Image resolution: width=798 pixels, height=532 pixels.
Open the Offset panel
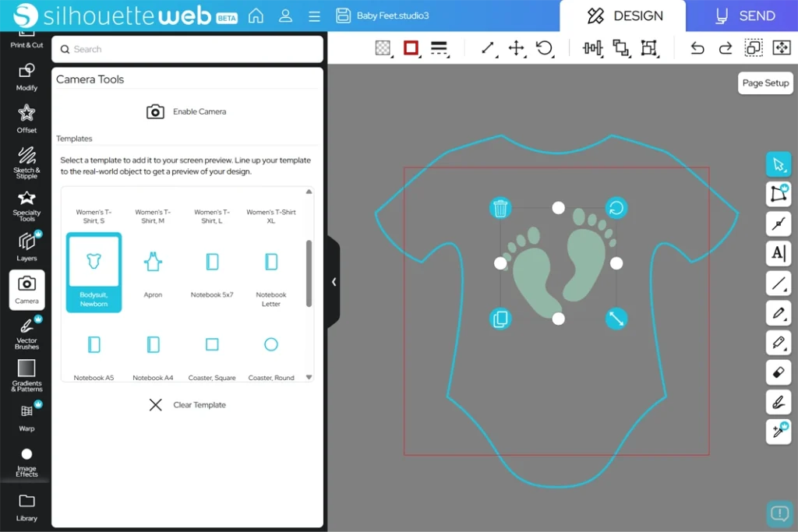pos(26,118)
